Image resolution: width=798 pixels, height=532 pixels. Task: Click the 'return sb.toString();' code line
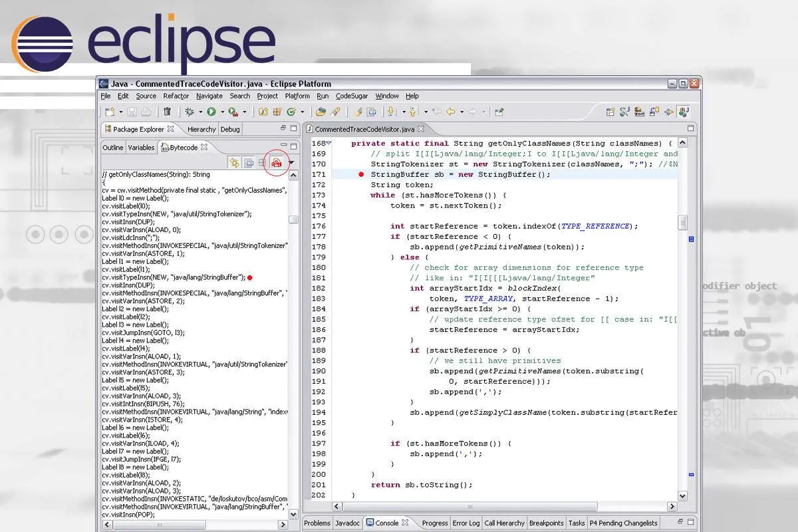pyautogui.click(x=422, y=485)
